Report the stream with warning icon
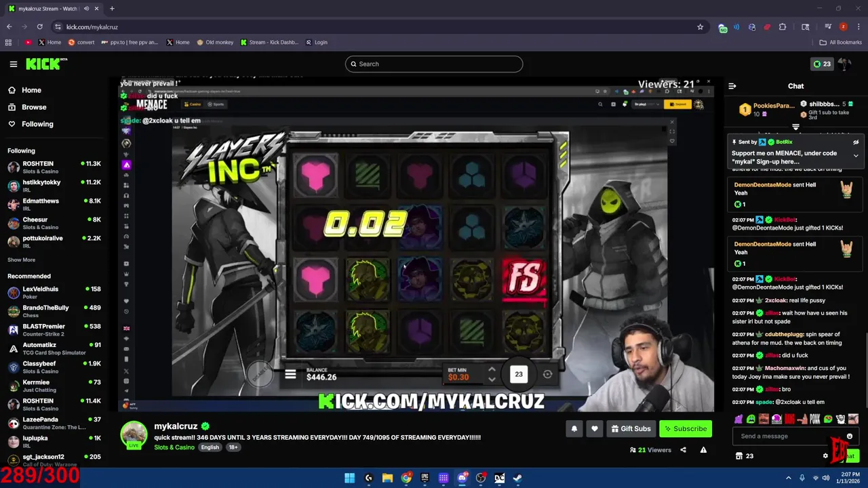Screen dimensions: 868x488 [703, 450]
